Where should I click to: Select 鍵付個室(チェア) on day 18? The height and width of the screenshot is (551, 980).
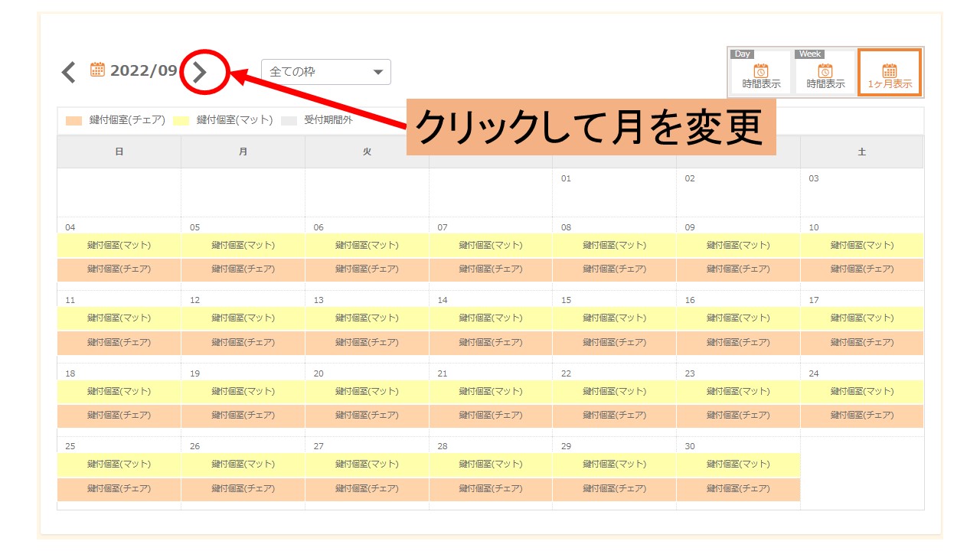(119, 416)
